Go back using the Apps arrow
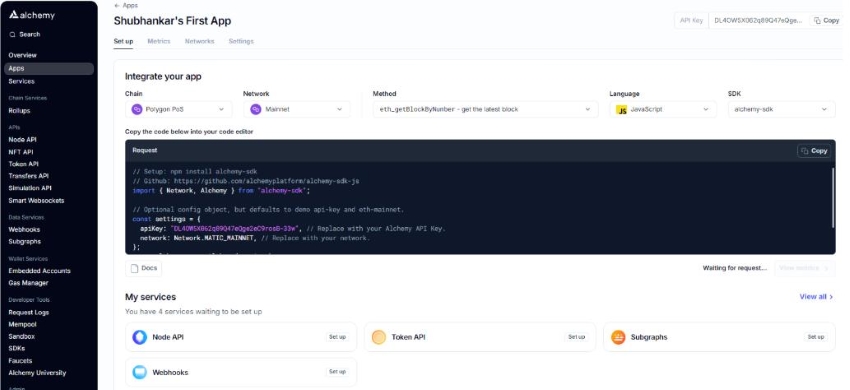 [x=126, y=5]
